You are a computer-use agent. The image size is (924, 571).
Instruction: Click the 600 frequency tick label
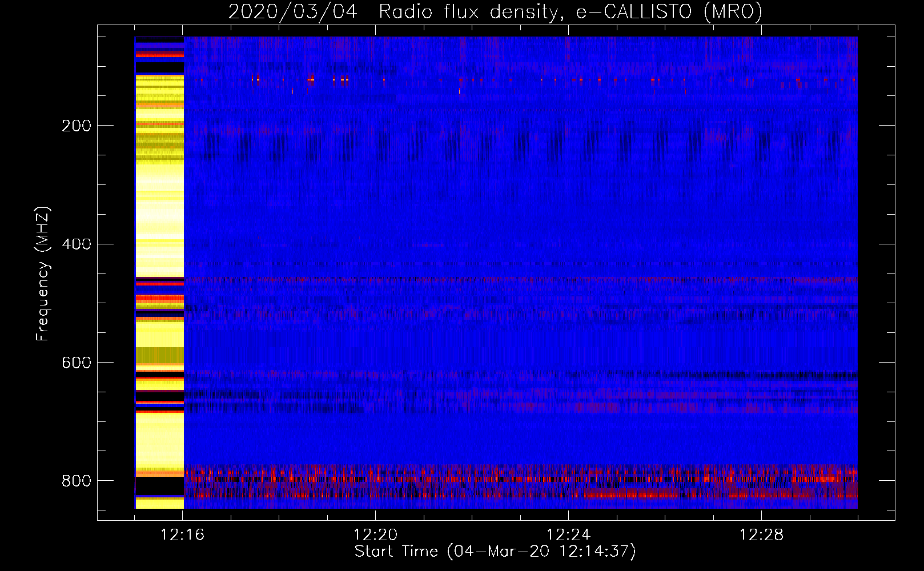coord(76,363)
